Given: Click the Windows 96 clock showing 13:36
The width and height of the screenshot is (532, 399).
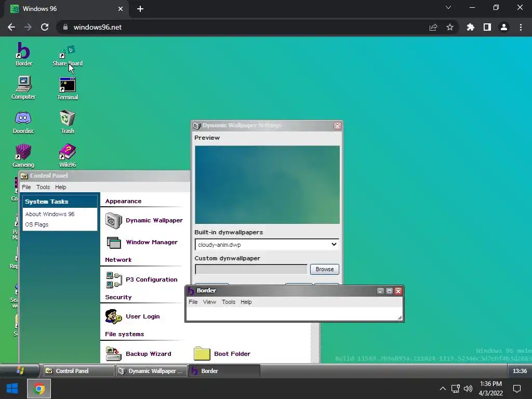Looking at the screenshot, I should [520, 371].
